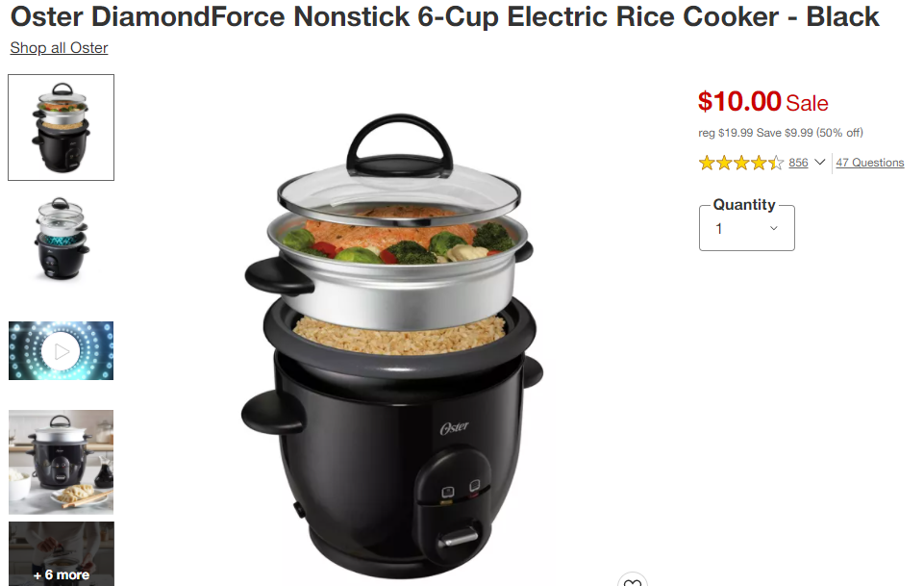The height and width of the screenshot is (586, 924).
Task: Open the '+ 6 more' images thumbnail
Action: click(62, 553)
